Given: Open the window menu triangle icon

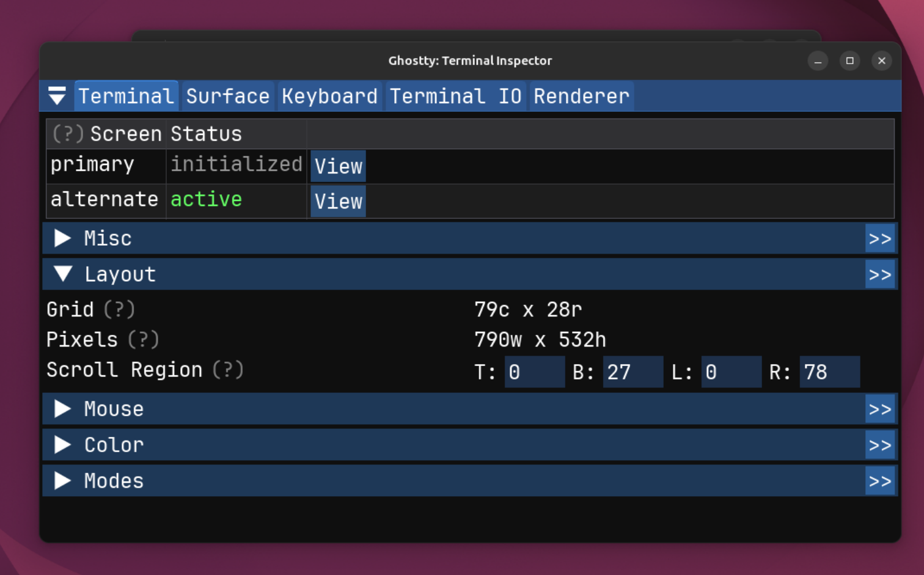Looking at the screenshot, I should (57, 96).
